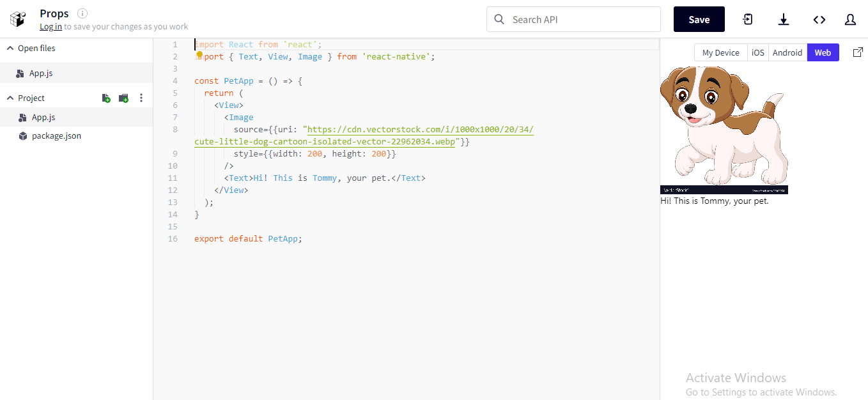The image size is (868, 400).
Task: Click the 'const PetApp = () => {' code line
Action: (x=248, y=81)
